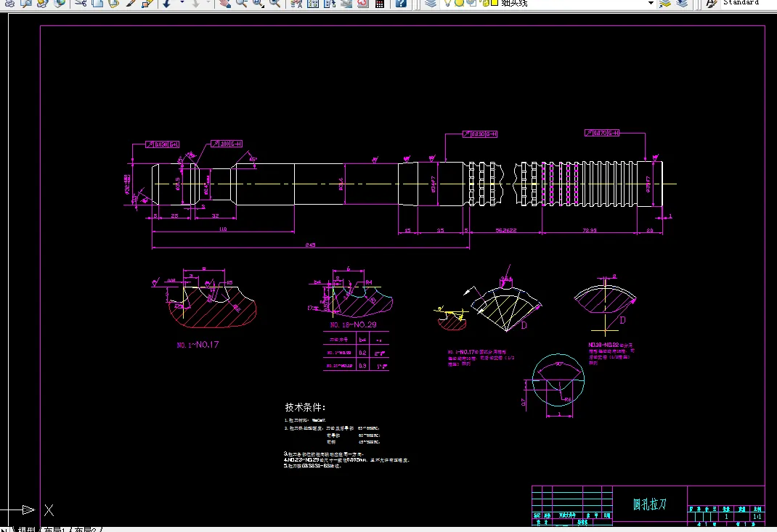The width and height of the screenshot is (777, 532).
Task: Open the Tool Palettes window icon
Action: (330, 3)
